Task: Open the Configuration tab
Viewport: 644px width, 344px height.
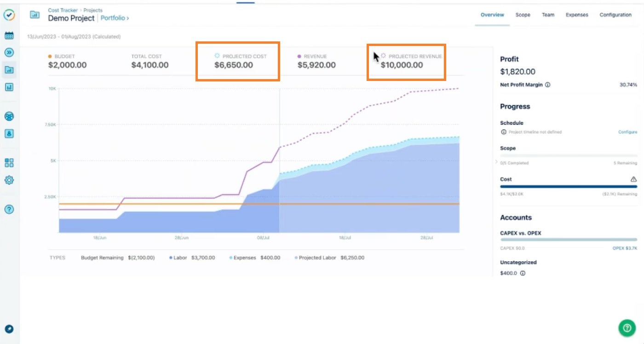Action: 615,15
